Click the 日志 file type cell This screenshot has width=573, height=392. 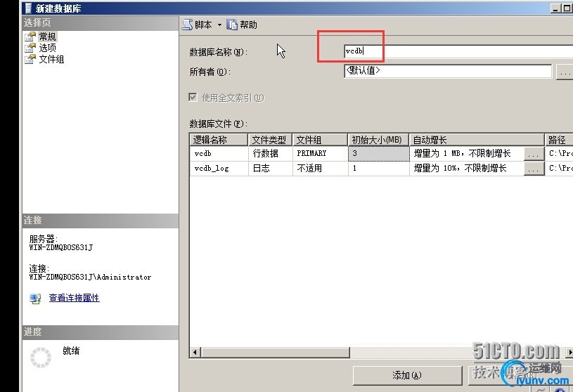[271, 169]
